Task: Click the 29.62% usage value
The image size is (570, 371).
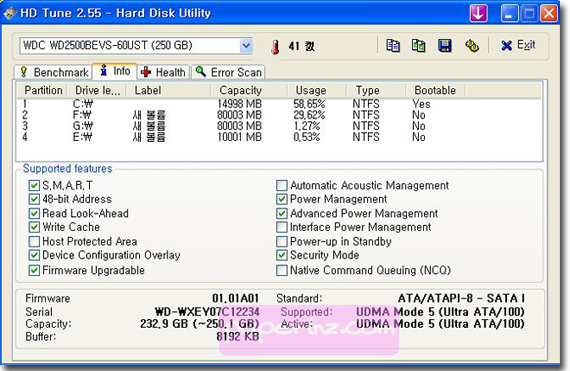Action: (309, 115)
